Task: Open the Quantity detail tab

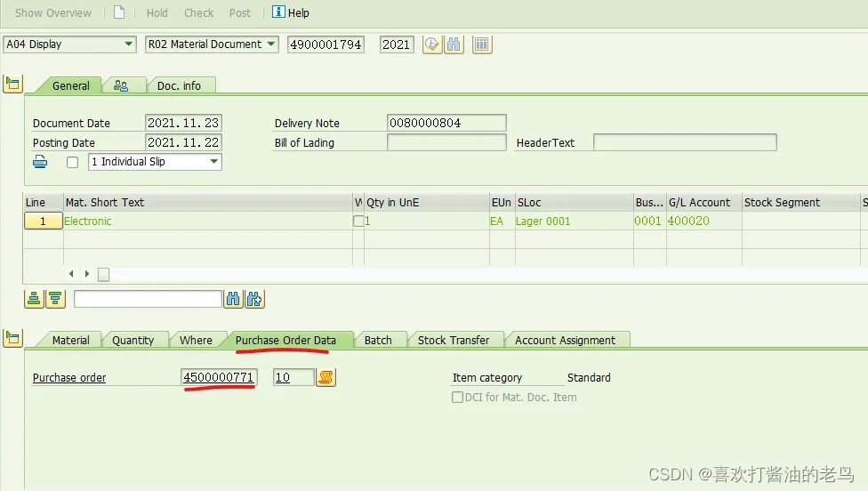Action: [x=133, y=340]
